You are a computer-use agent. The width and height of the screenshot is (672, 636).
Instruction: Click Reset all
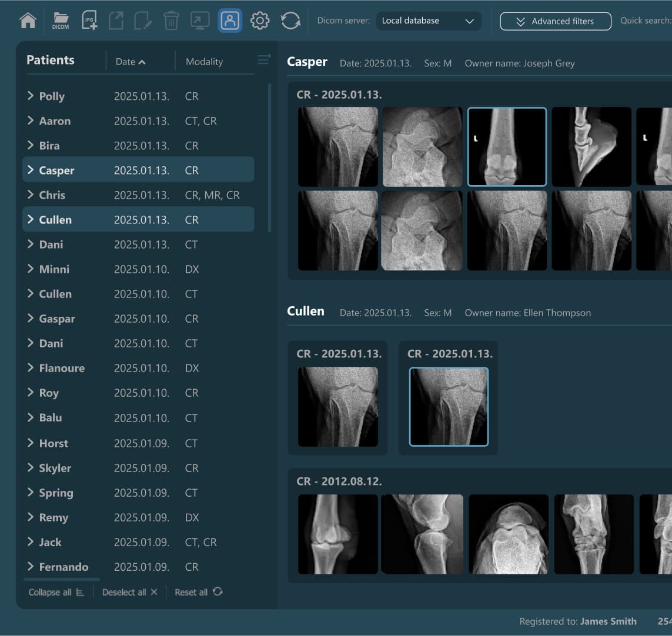pos(199,593)
